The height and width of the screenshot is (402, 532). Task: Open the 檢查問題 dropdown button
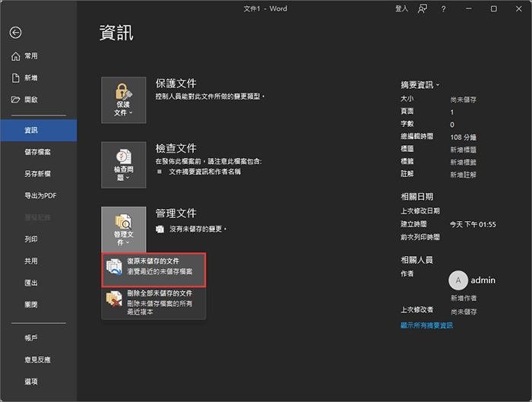click(123, 165)
